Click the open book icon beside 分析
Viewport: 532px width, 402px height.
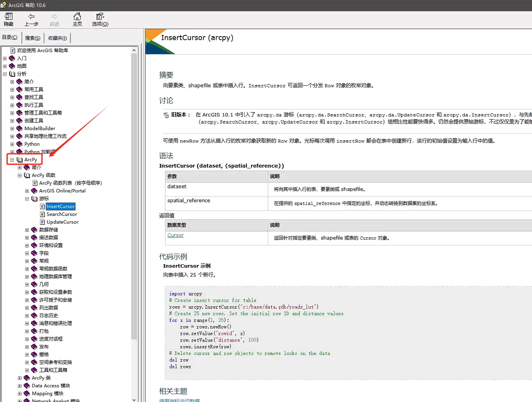click(x=12, y=74)
